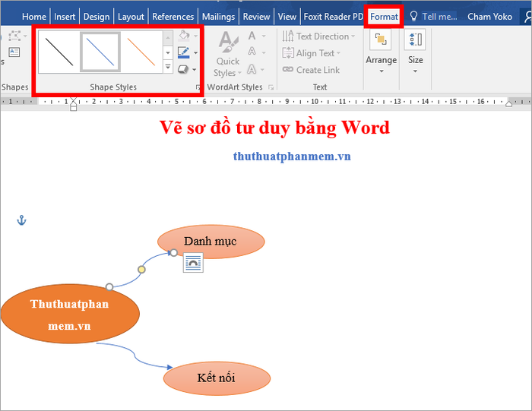532x411 pixels.
Task: Click the anchor icon in the page margin
Action: [x=21, y=220]
